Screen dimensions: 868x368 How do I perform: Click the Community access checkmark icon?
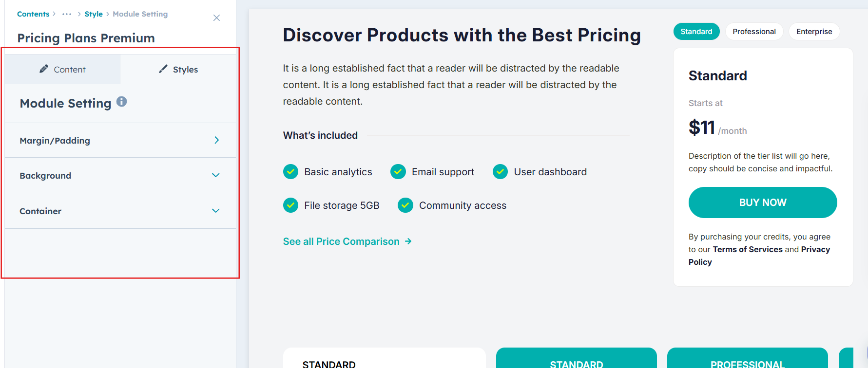pyautogui.click(x=405, y=205)
